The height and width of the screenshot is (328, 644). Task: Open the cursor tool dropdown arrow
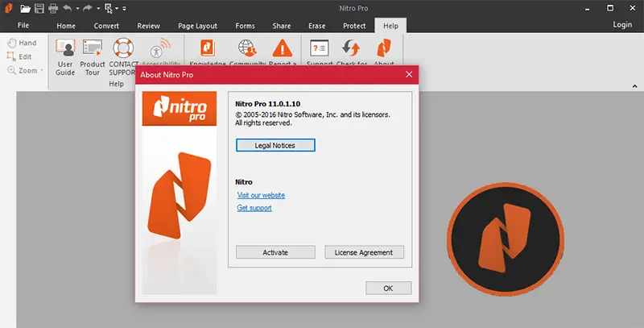pyautogui.click(x=117, y=9)
